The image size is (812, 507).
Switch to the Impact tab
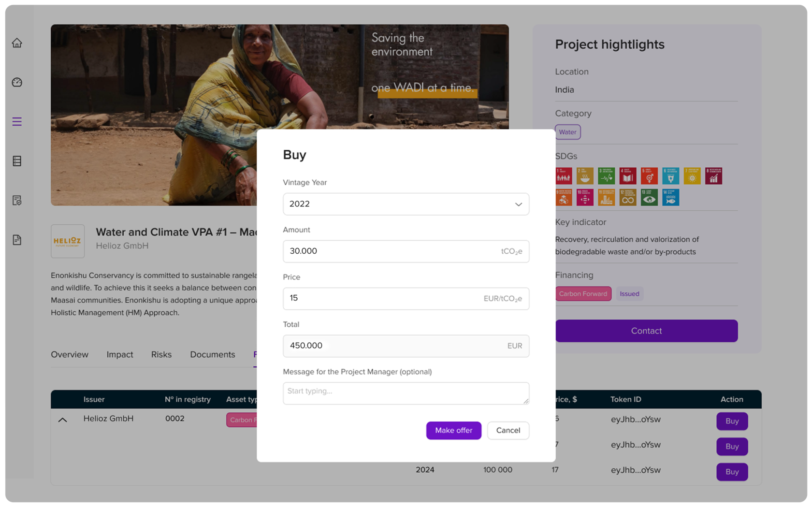click(x=120, y=354)
